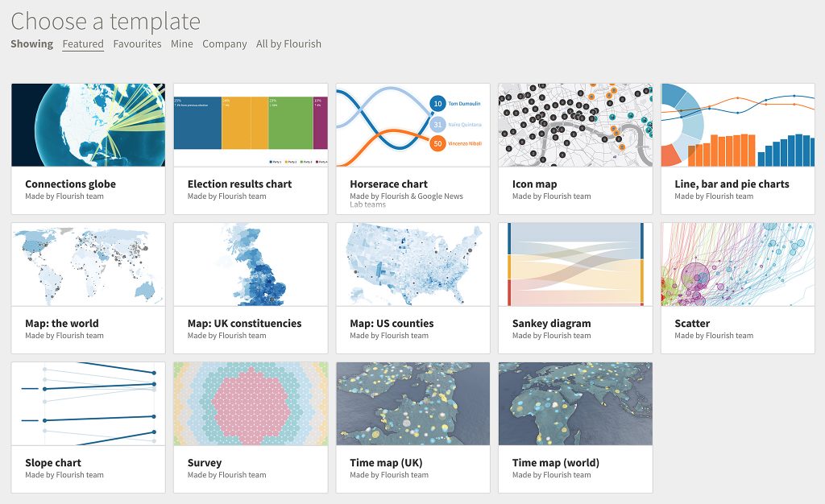Viewport: 825px width, 504px height.
Task: Choose the US counties map preview
Action: coord(412,264)
